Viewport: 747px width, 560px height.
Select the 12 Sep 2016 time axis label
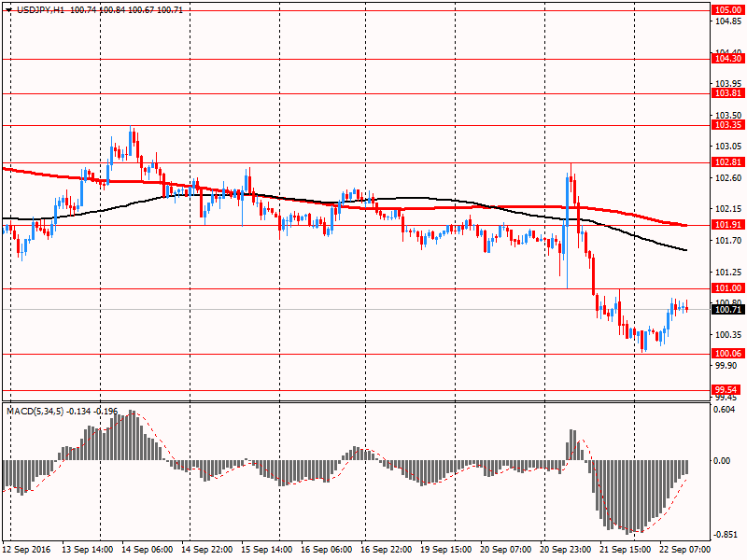click(x=26, y=550)
